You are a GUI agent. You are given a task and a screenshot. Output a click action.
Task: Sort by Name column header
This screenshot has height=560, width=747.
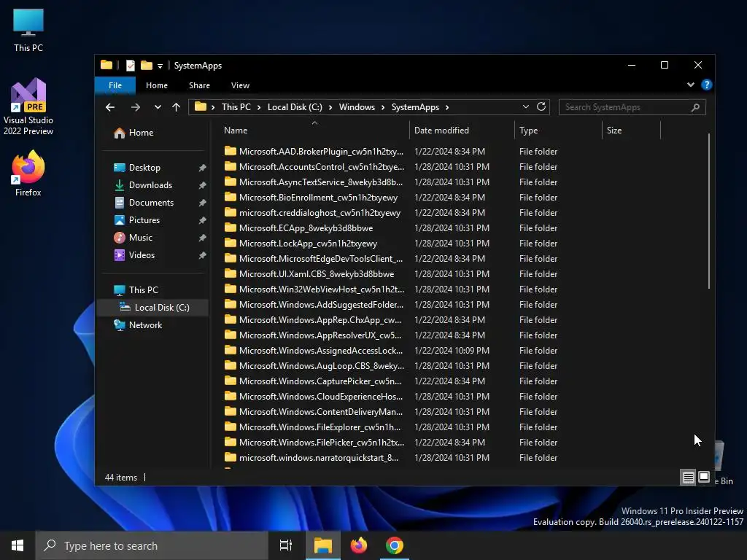tap(314, 131)
